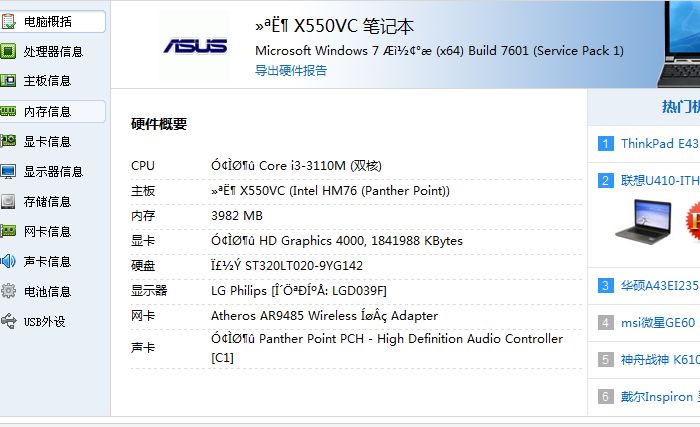This screenshot has height=427, width=700.
Task: Open the ThinkPad E43 ranking link
Action: coord(658,143)
